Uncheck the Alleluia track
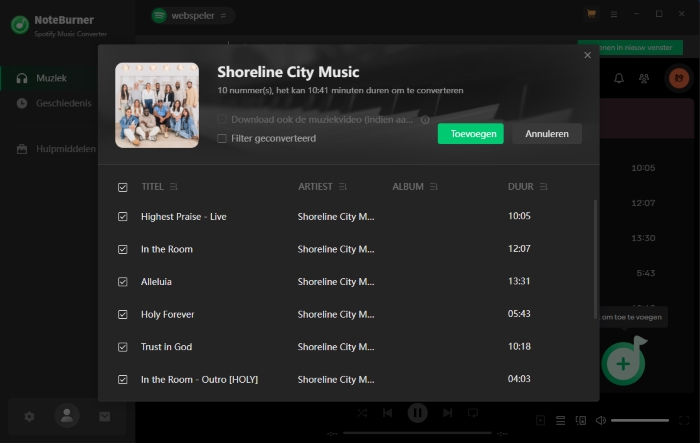This screenshot has width=700, height=443. click(122, 282)
